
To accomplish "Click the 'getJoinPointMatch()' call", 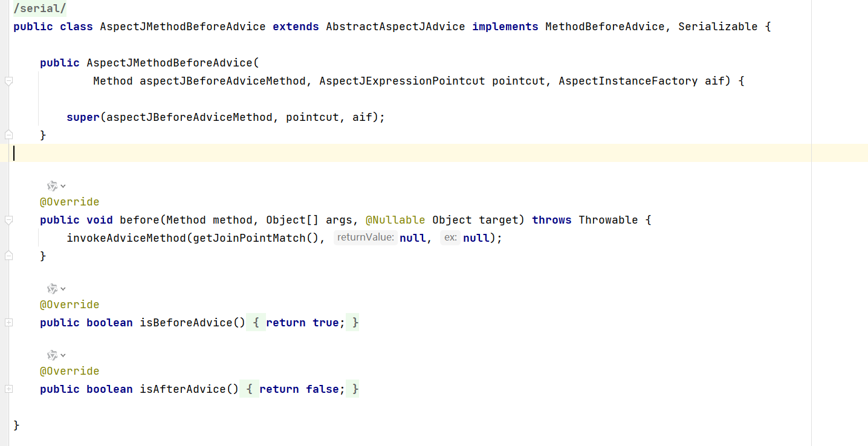I will [x=256, y=238].
